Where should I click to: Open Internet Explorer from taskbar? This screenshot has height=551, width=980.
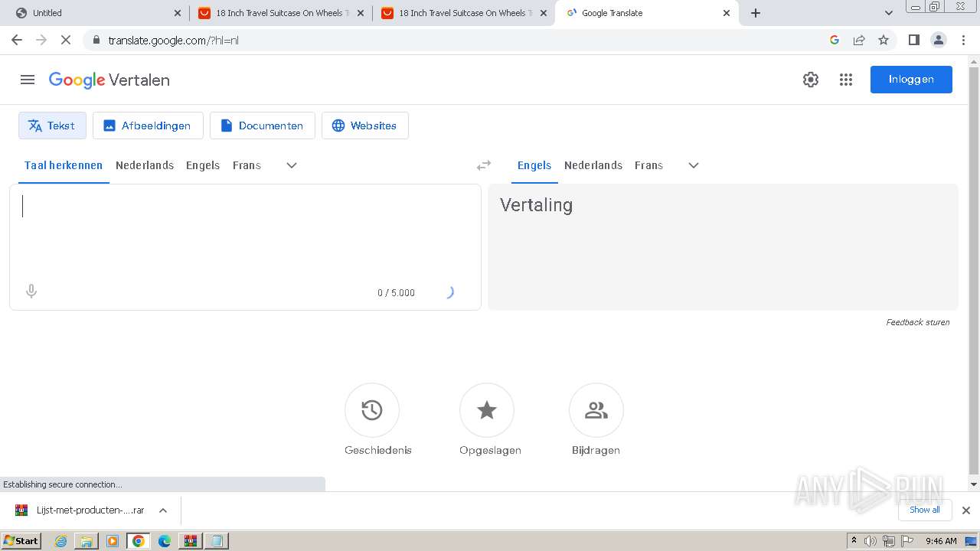pos(61,541)
